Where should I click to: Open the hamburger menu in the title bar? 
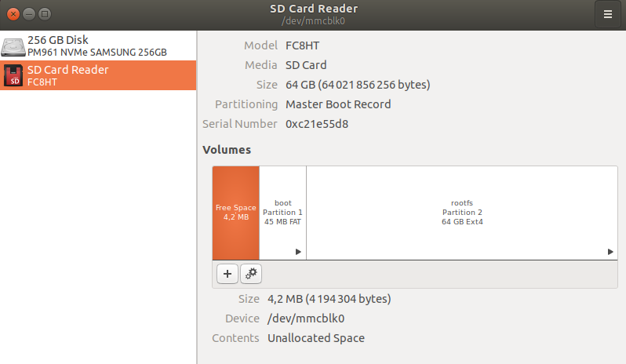point(608,14)
